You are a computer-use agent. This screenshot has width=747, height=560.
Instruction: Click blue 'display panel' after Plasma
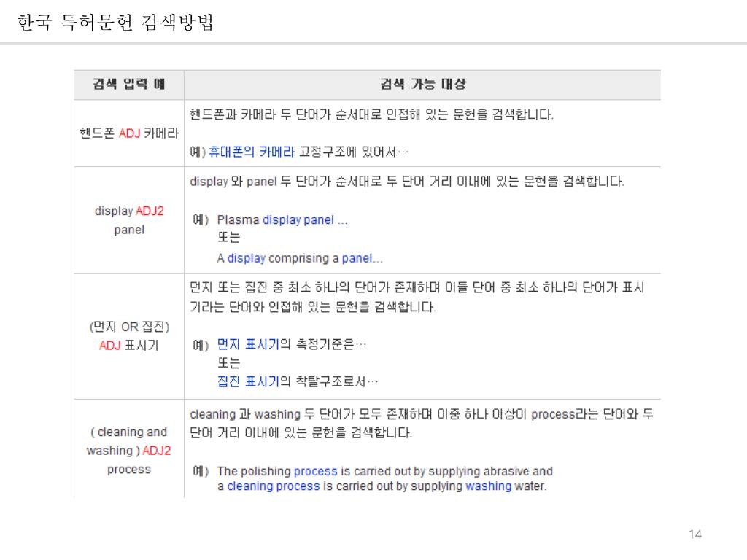tap(298, 219)
